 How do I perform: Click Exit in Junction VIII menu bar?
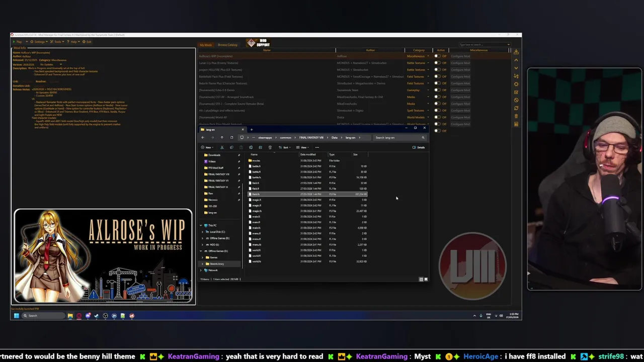(x=87, y=42)
